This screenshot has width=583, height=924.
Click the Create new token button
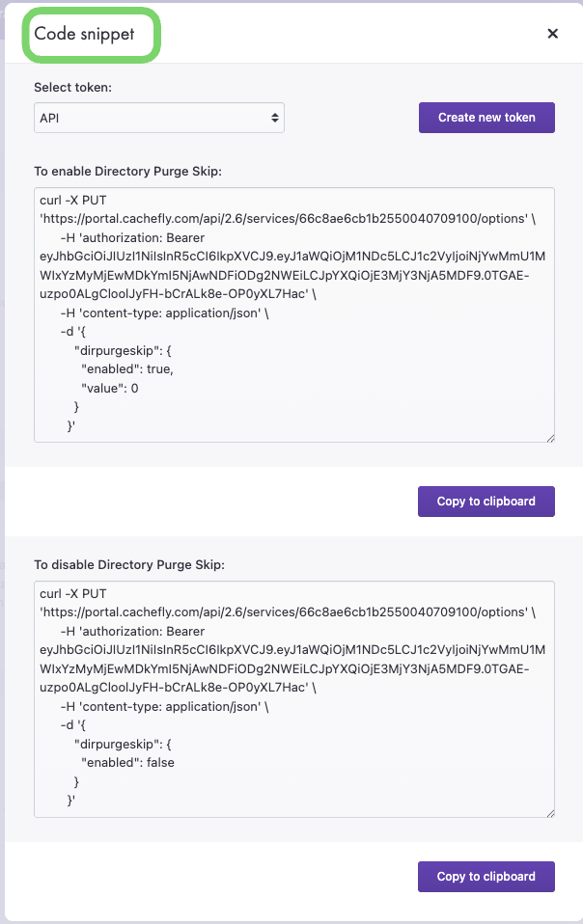tap(486, 118)
